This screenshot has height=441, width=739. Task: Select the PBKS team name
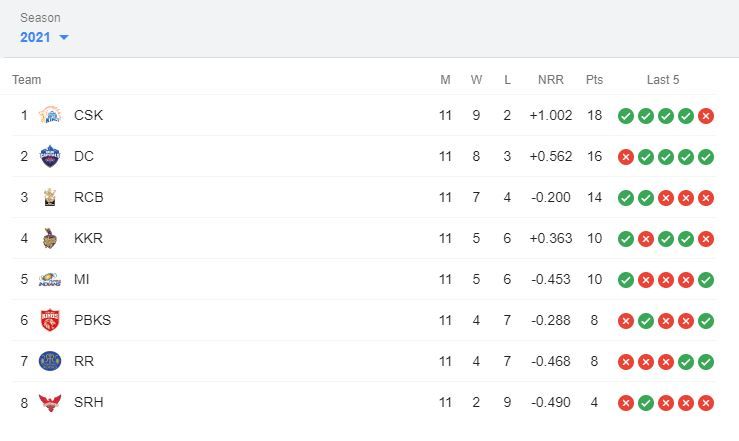click(x=92, y=321)
